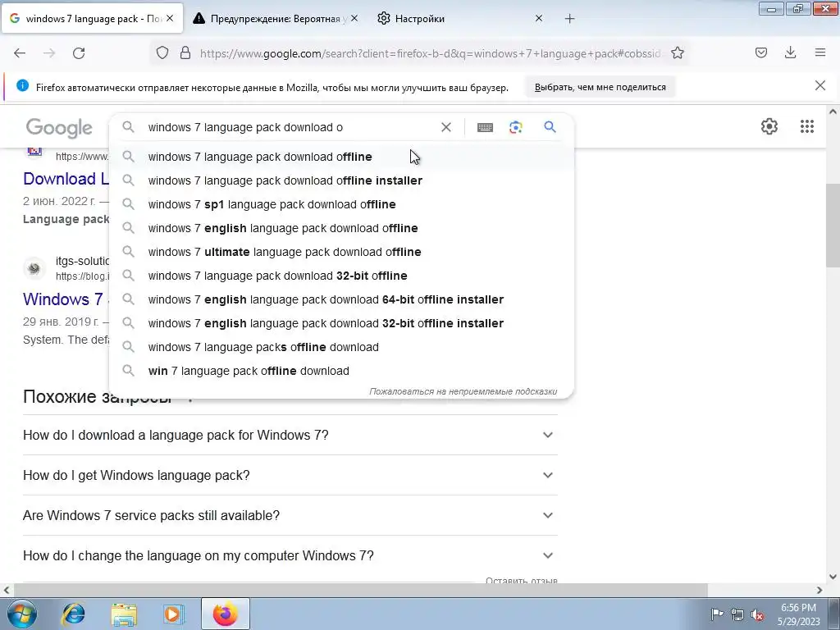Dismiss the Firefox data notification bar
This screenshot has height=630, width=840.
819,85
